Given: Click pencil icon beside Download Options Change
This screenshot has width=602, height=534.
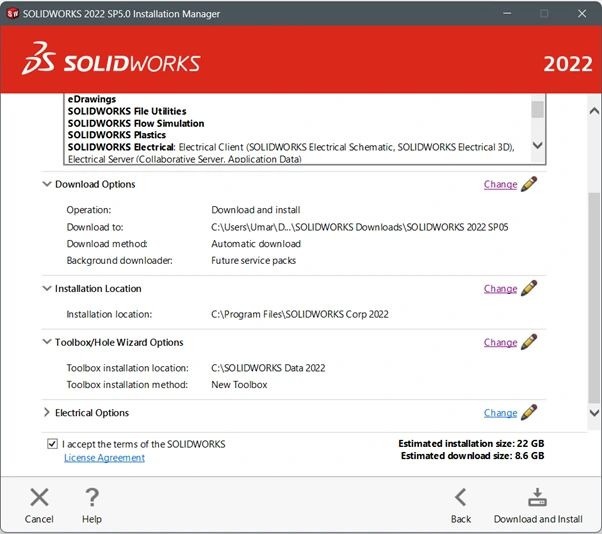Looking at the screenshot, I should (529, 184).
